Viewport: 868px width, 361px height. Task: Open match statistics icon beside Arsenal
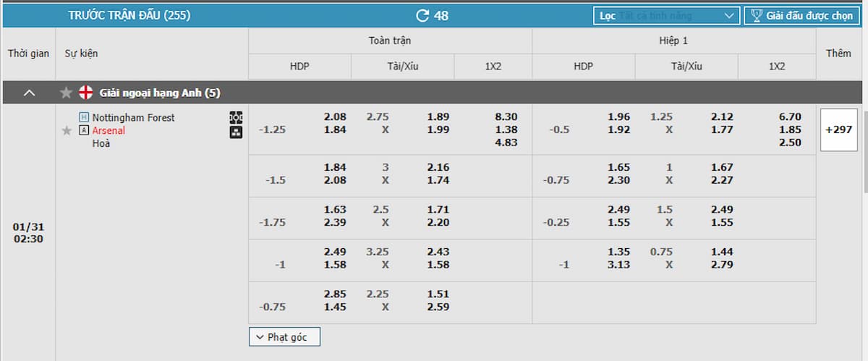(x=236, y=132)
